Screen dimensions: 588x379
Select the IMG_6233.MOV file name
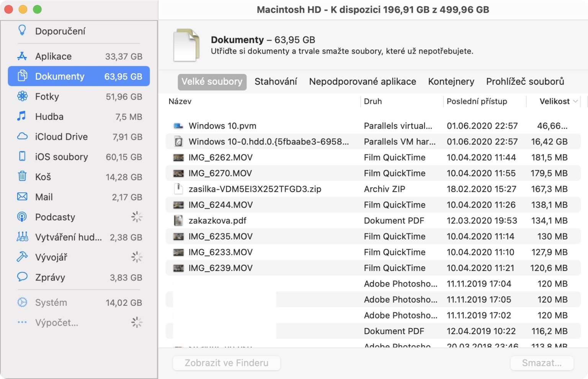220,252
